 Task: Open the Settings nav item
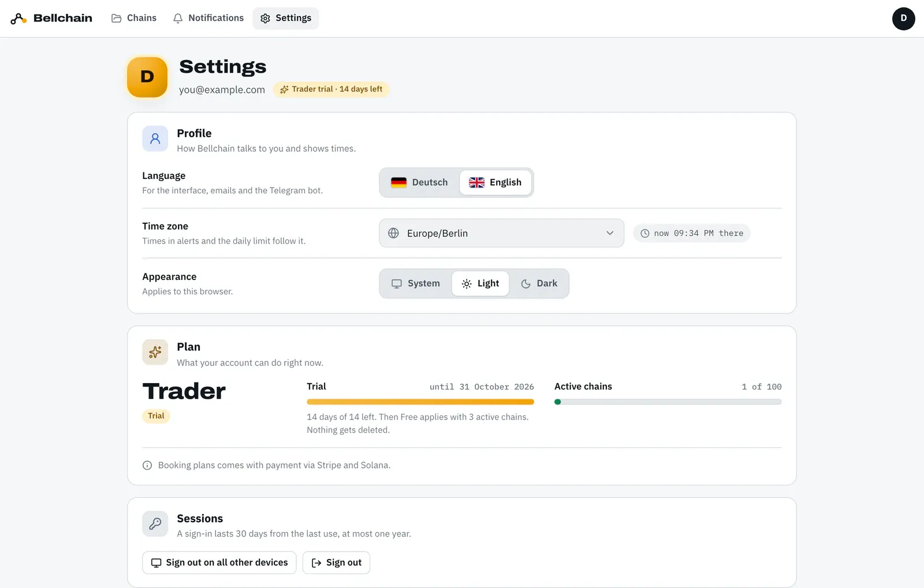(286, 18)
